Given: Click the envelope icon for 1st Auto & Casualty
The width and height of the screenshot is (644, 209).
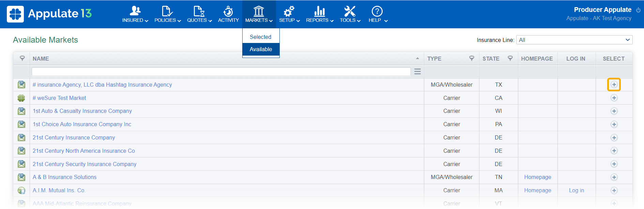Looking at the screenshot, I should click(21, 111).
